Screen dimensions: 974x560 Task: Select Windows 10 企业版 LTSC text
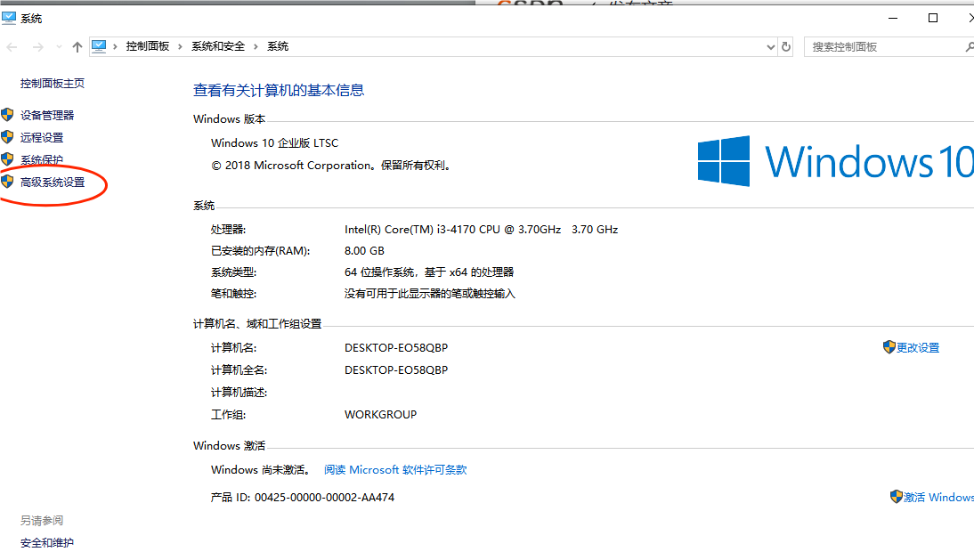(274, 142)
